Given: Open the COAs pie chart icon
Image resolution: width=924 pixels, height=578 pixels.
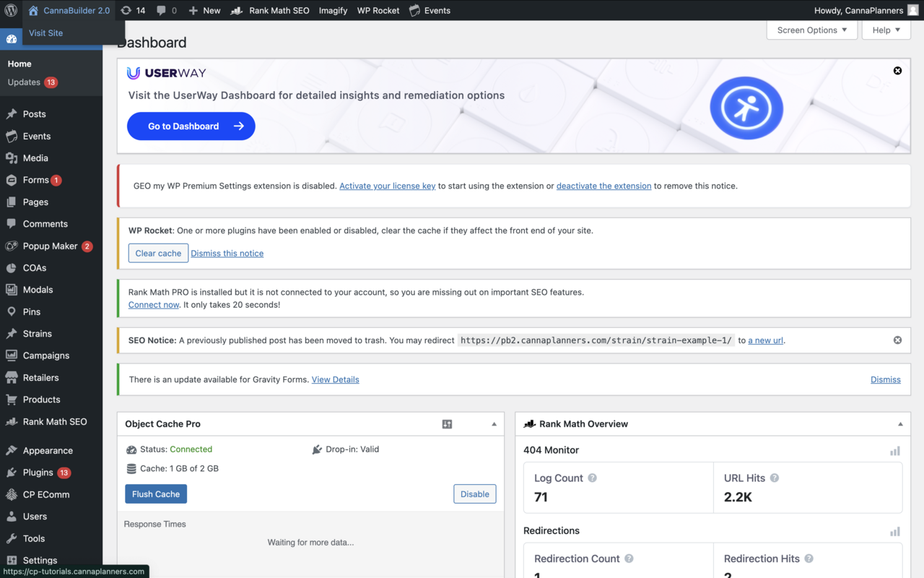Looking at the screenshot, I should (x=11, y=268).
